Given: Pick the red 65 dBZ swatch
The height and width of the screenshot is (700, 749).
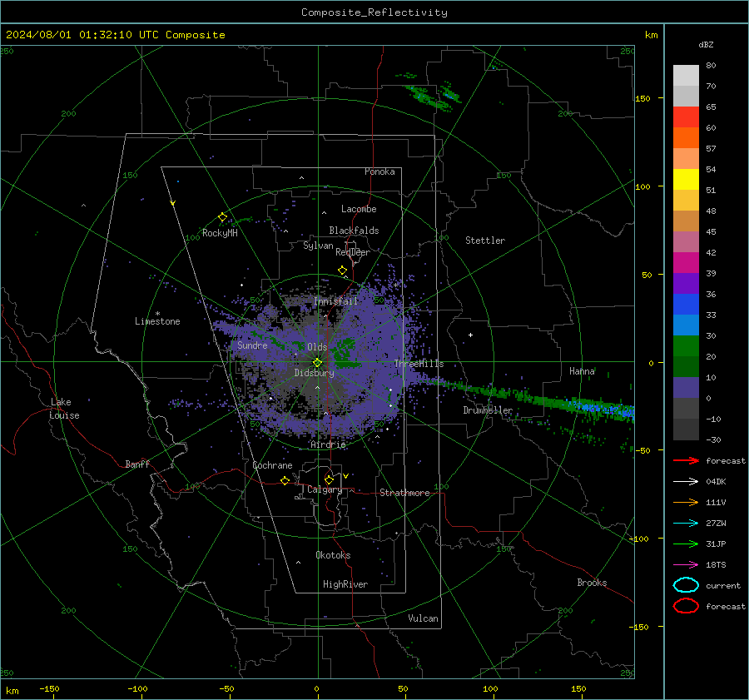Looking at the screenshot, I should [686, 117].
